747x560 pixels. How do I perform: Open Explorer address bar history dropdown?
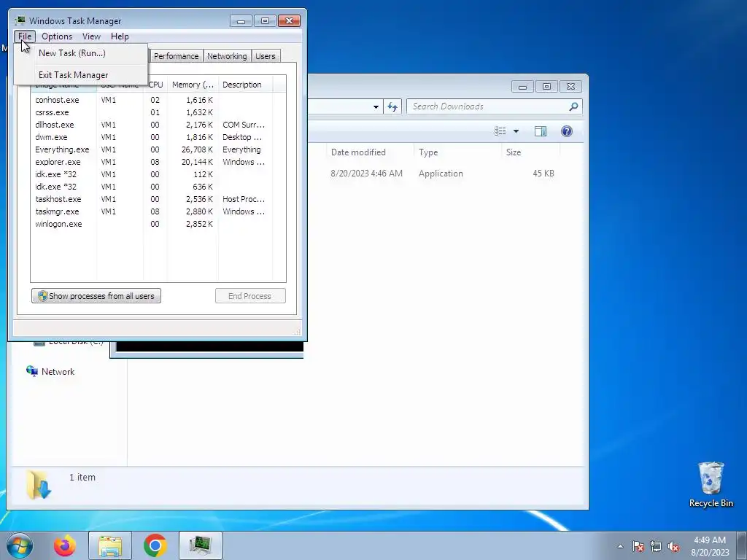pyautogui.click(x=376, y=106)
